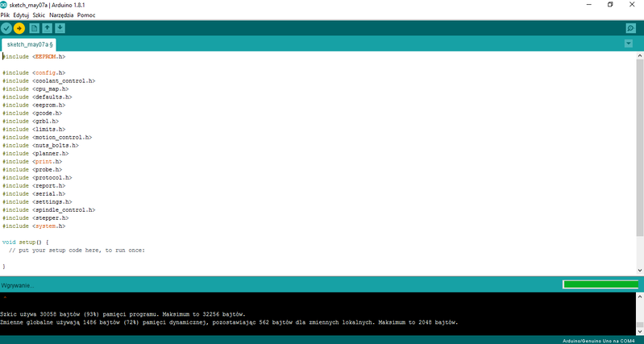
Task: Click the green upload progress bar
Action: tap(600, 284)
